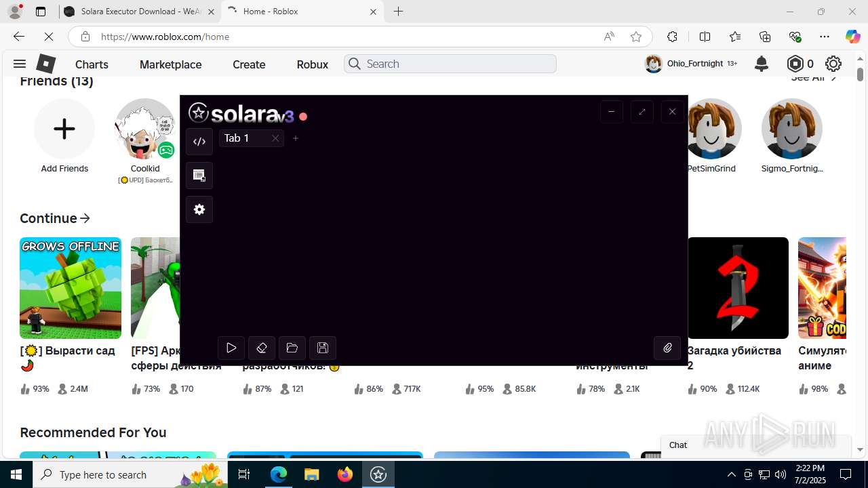
Task: Open Robux balance icon
Action: click(x=795, y=64)
